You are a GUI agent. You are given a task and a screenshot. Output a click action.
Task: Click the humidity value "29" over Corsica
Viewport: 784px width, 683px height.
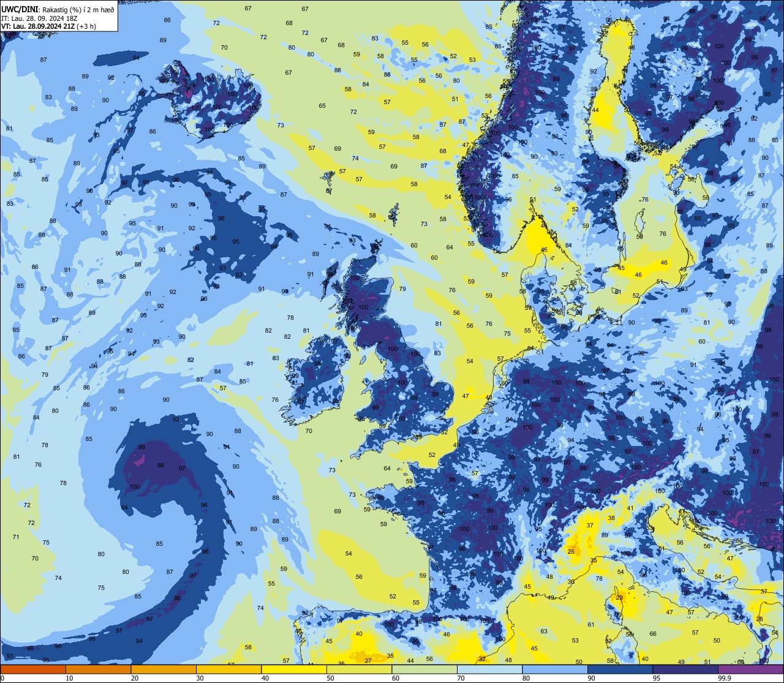[x=619, y=598]
